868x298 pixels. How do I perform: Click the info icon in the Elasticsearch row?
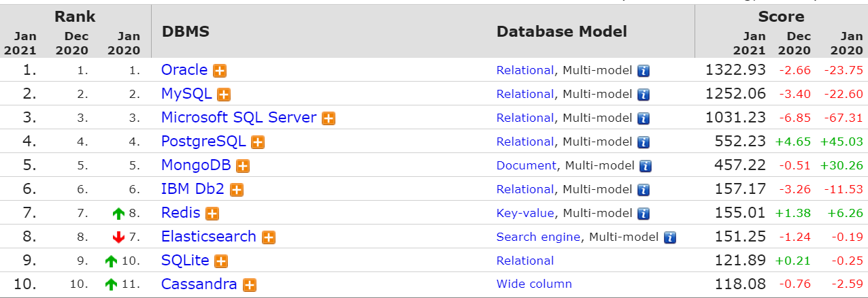(670, 237)
